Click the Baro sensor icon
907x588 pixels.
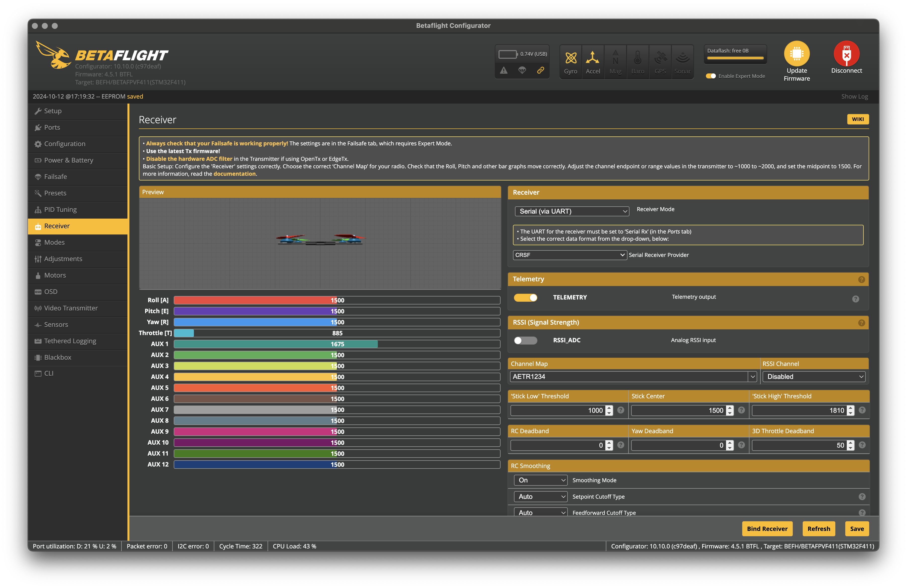click(638, 58)
